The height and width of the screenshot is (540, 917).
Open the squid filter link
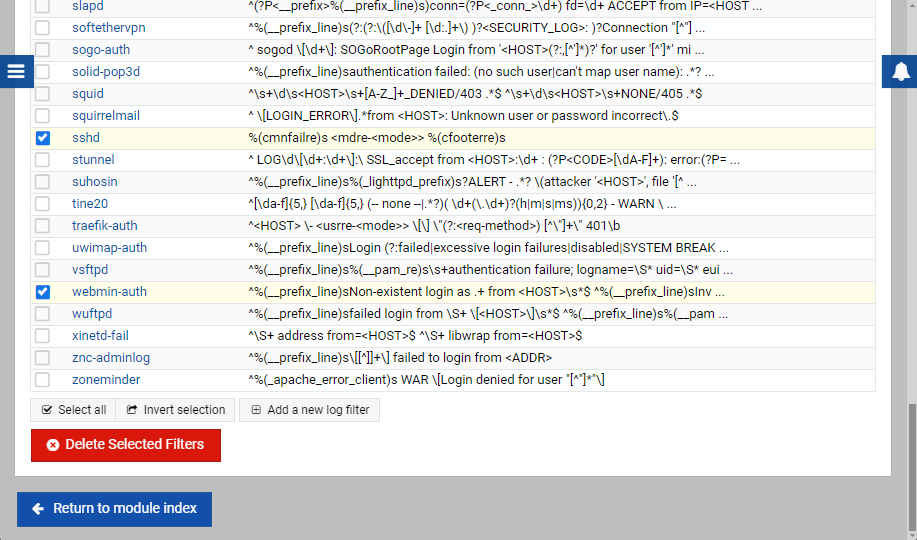tap(88, 94)
